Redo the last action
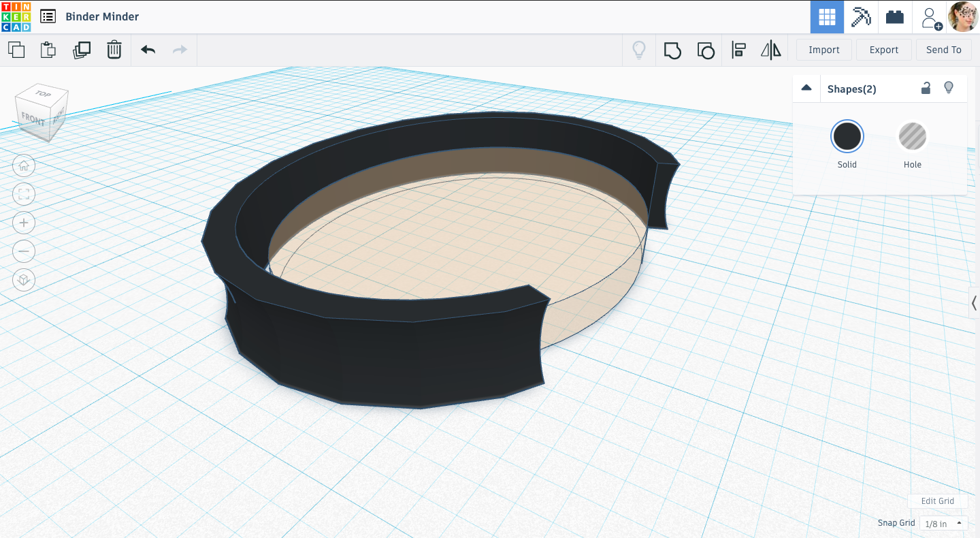The height and width of the screenshot is (538, 980). 180,50
